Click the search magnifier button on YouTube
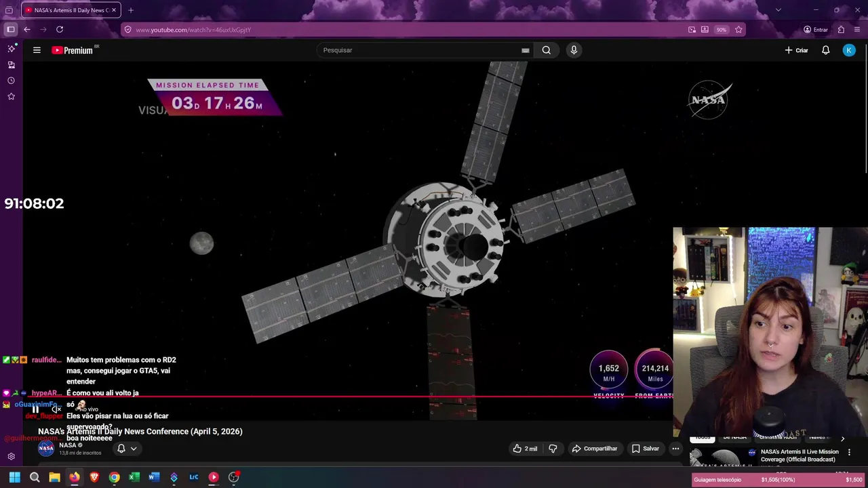Image resolution: width=868 pixels, height=488 pixels. (x=547, y=50)
